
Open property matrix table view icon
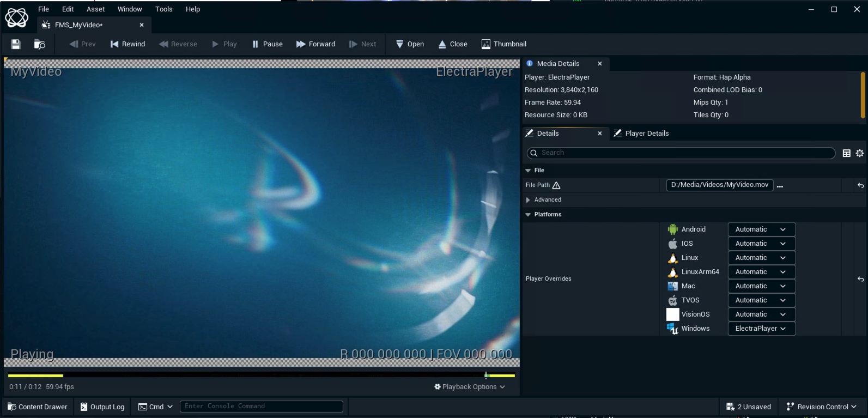(x=847, y=153)
